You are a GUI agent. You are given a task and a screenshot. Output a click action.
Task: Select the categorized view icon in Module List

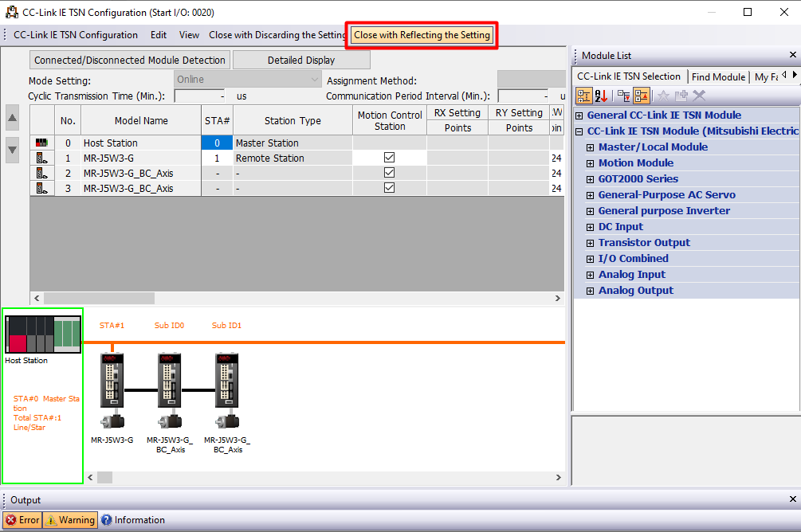584,96
